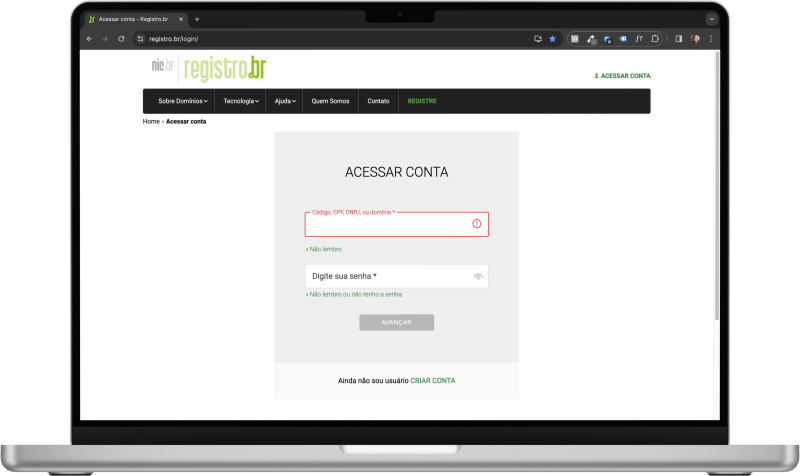Expand the Sobre Domínios menu
Screen dimensions: 800x476
(x=183, y=101)
